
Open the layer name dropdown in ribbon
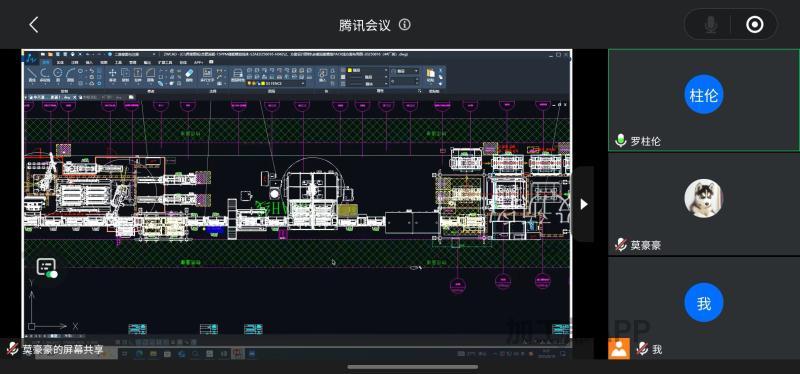(276, 83)
